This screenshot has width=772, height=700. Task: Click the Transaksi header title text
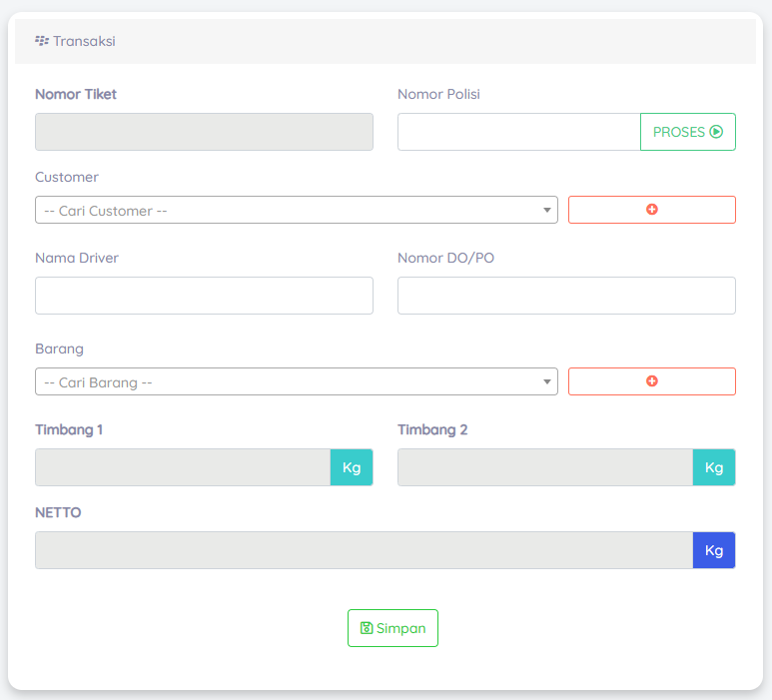(x=84, y=41)
